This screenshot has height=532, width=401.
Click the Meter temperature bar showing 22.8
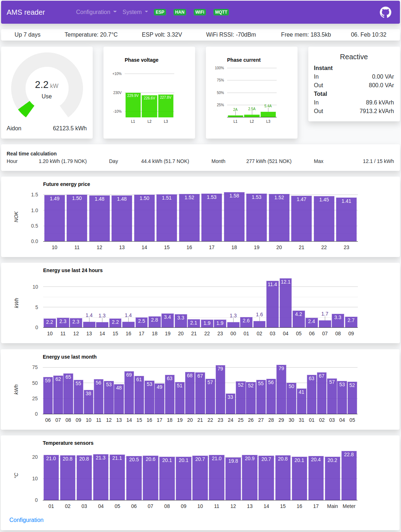coord(349,476)
